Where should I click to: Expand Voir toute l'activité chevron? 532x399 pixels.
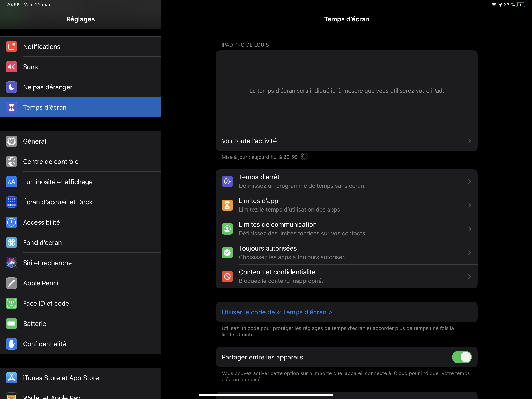coord(469,141)
